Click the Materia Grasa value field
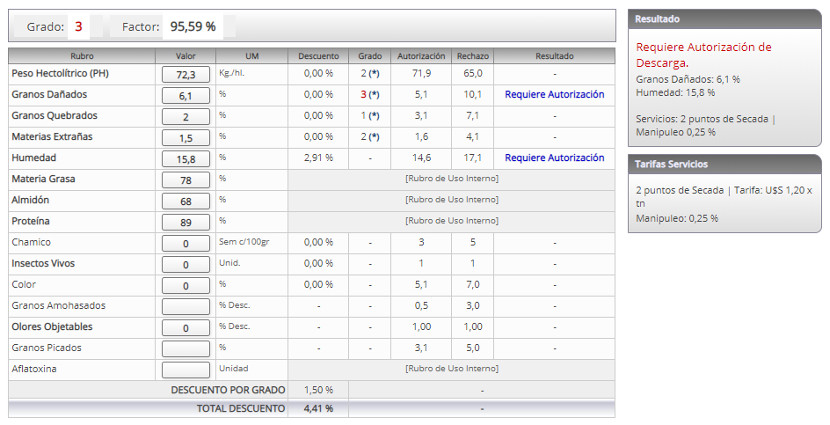Image resolution: width=830 pixels, height=425 pixels. (185, 179)
